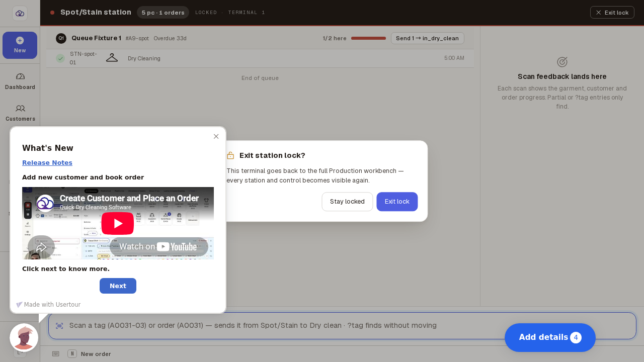Confirm Exit lock in the dialog
This screenshot has width=644, height=362.
(x=397, y=202)
